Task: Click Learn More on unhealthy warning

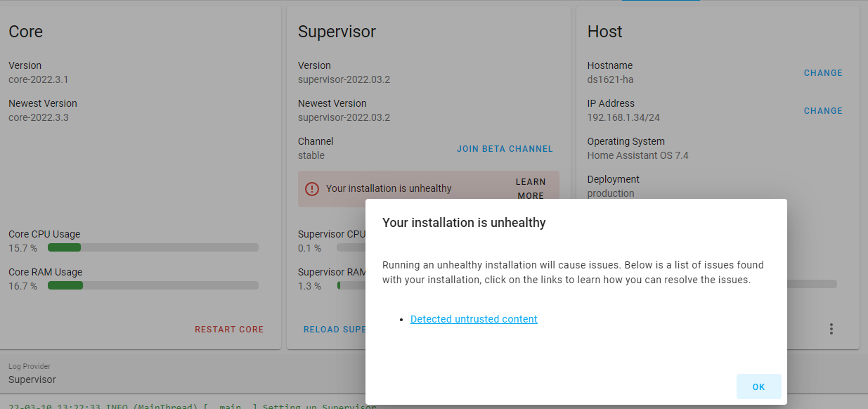Action: 531,189
